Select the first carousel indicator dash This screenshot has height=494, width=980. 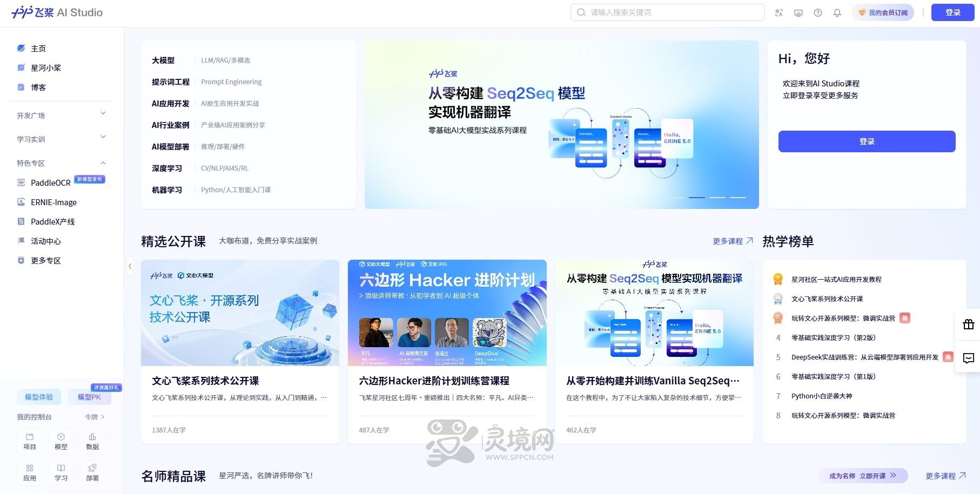tap(676, 198)
